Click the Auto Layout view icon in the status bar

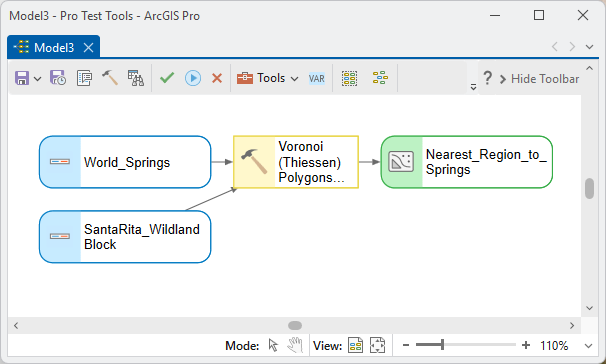(x=356, y=345)
